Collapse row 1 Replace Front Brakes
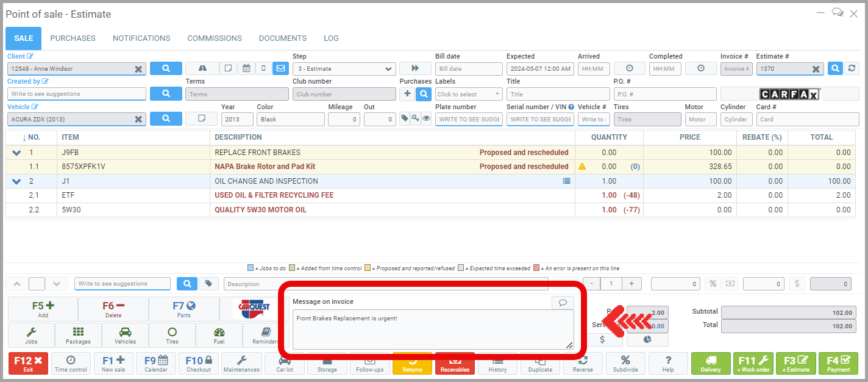868x382 pixels. pos(16,153)
